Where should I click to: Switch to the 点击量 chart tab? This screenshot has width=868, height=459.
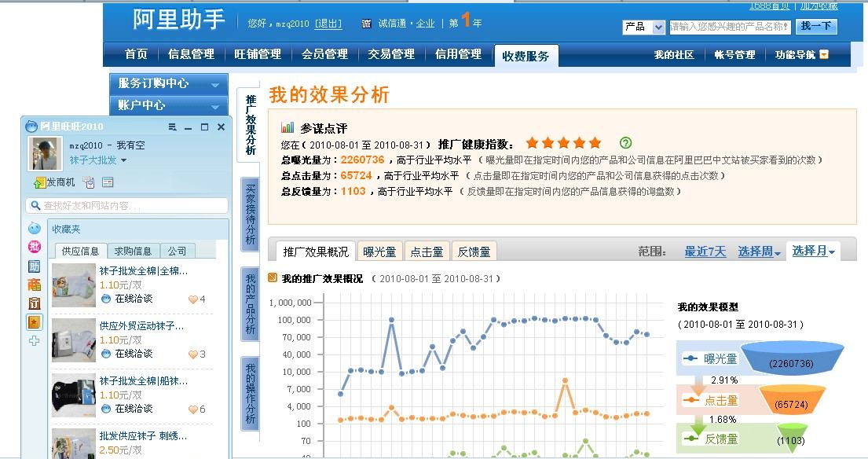427,252
